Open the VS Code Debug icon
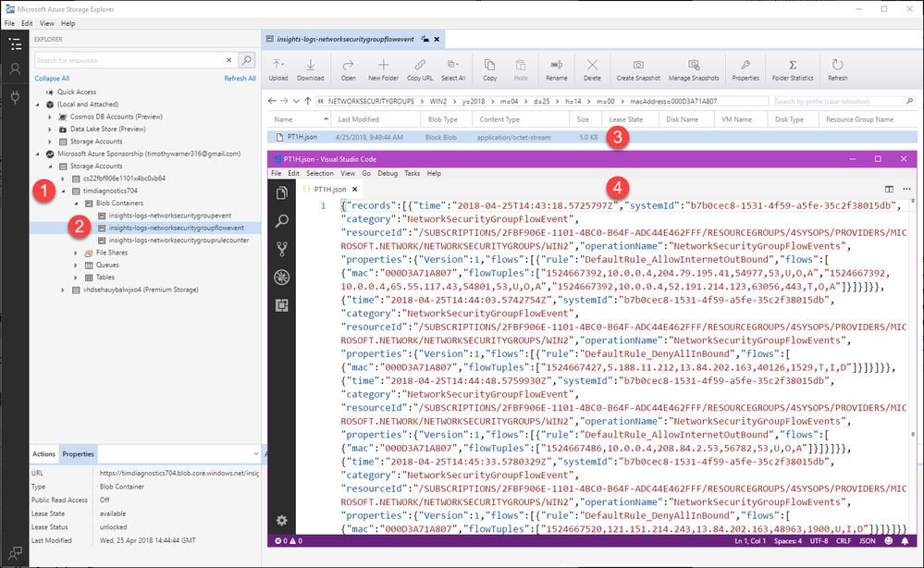Image resolution: width=924 pixels, height=568 pixels. [x=282, y=277]
